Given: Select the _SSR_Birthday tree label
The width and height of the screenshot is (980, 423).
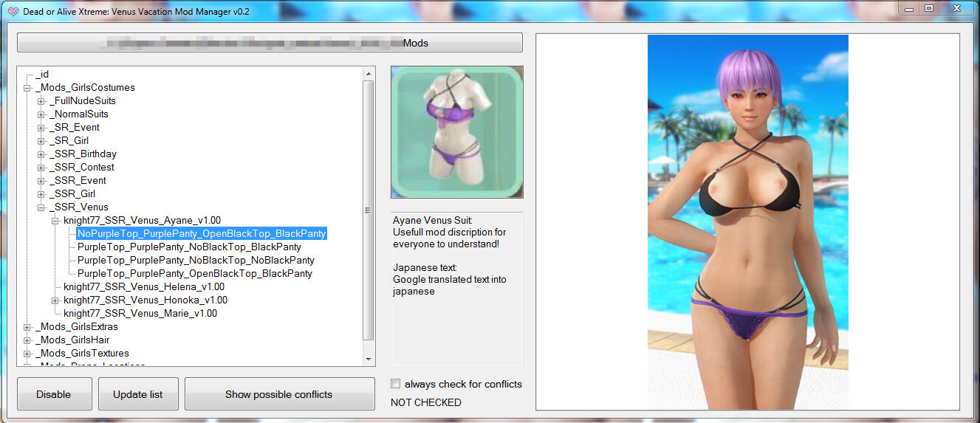Looking at the screenshot, I should tap(83, 154).
